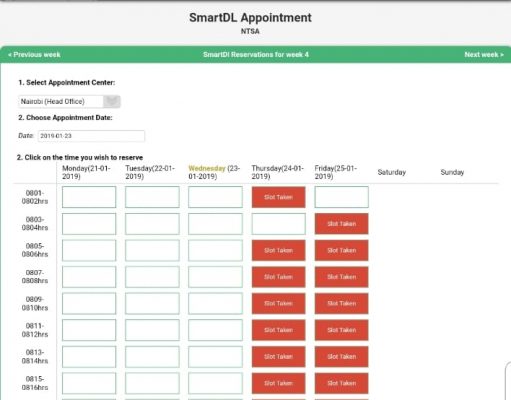
Task: Click Friday 0815-0816hrs Slot Taken
Action: 342,383
